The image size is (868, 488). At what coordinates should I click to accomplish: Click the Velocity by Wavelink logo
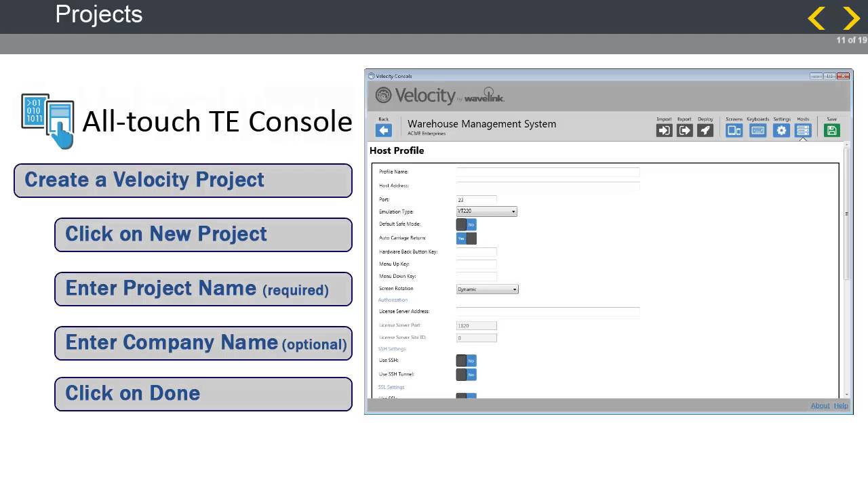440,96
